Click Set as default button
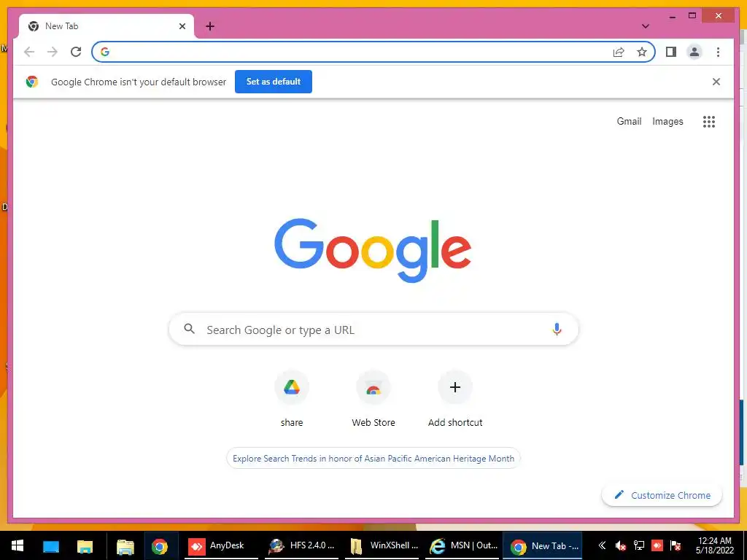The image size is (747, 560). click(274, 82)
